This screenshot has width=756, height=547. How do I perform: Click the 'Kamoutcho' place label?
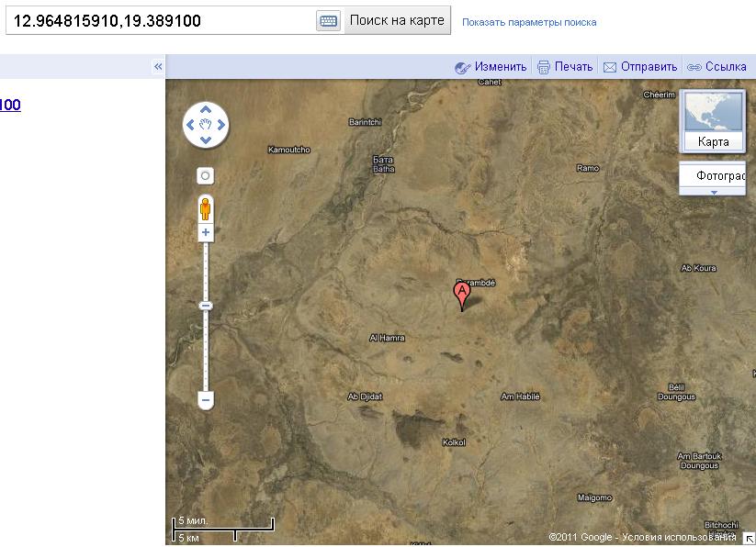288,150
